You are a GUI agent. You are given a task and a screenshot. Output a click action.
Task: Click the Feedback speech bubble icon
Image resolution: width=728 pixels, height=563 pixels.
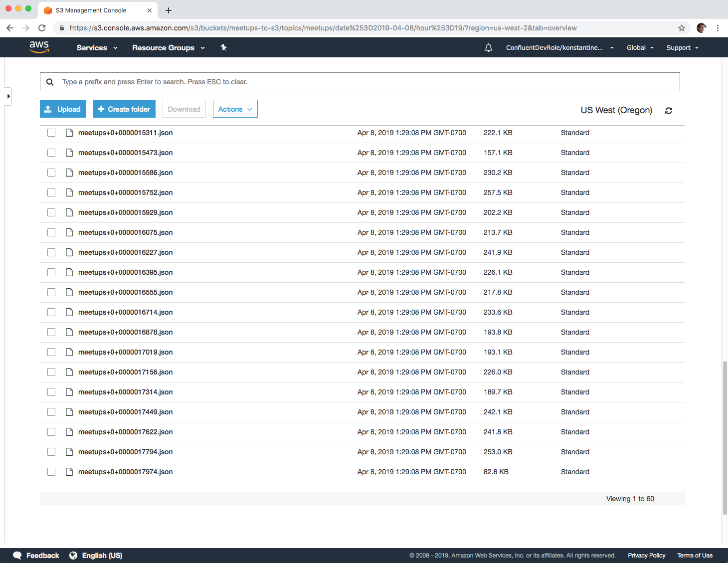pos(17,556)
